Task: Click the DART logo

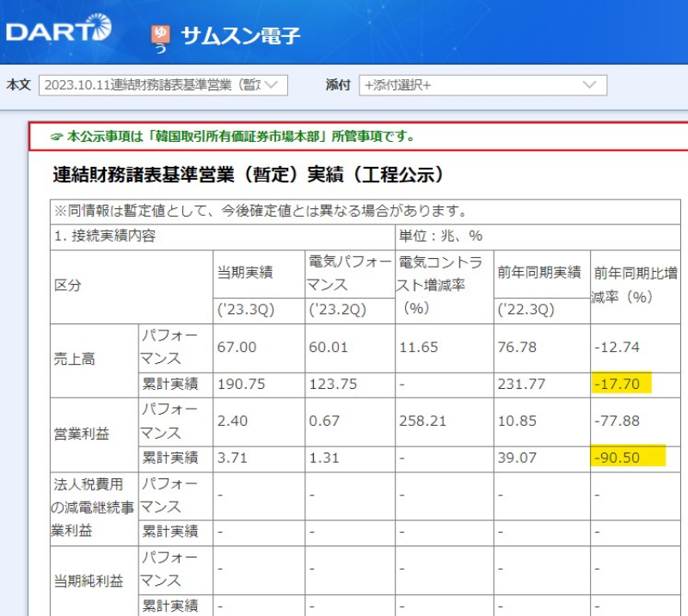Action: click(58, 28)
